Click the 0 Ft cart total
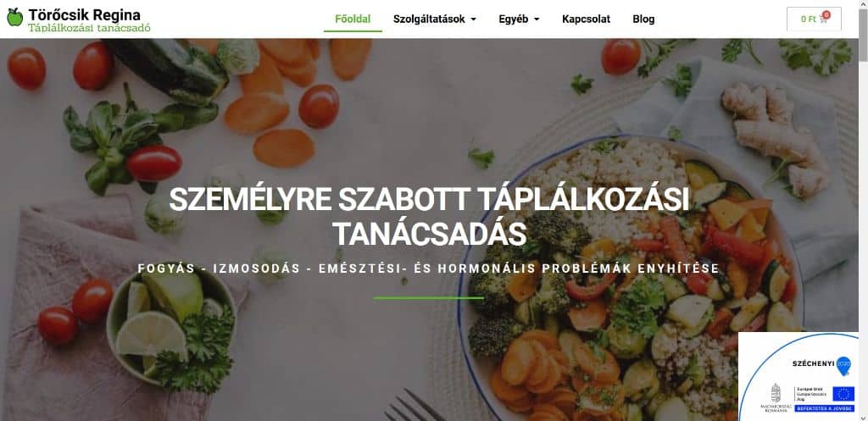The height and width of the screenshot is (421, 868). 808,19
